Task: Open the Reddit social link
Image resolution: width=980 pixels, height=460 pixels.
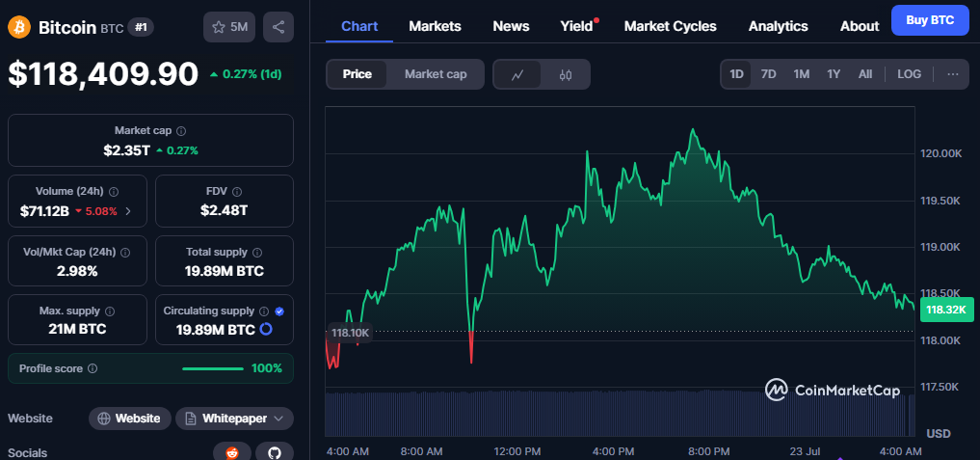Action: (232, 452)
